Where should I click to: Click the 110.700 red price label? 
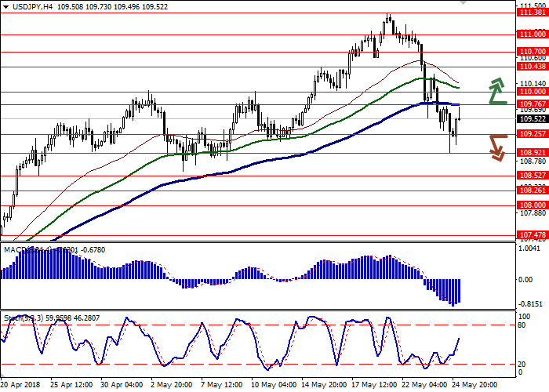click(532, 52)
